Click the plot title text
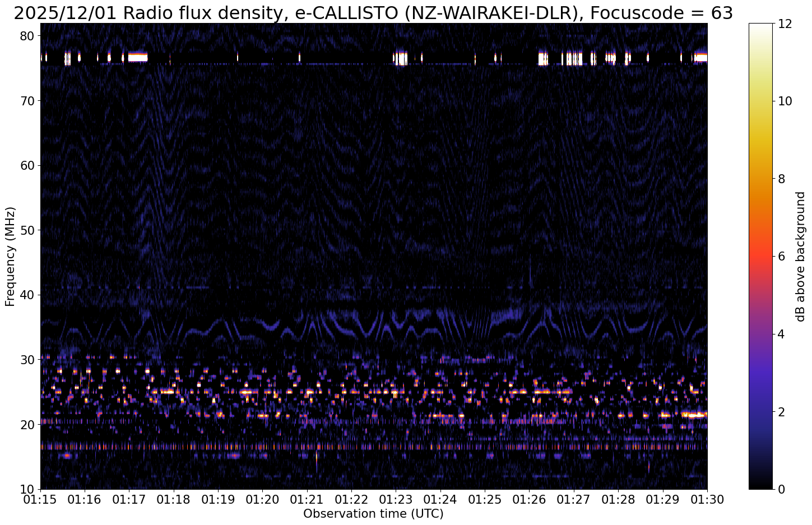812x525 pixels. tap(373, 12)
